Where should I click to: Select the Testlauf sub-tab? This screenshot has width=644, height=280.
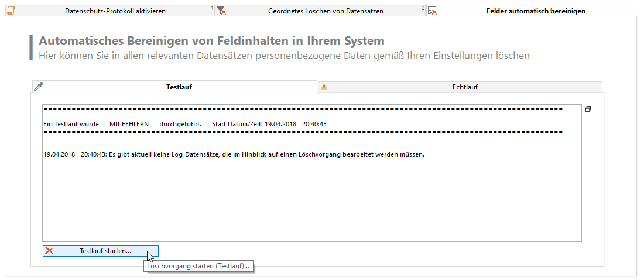click(x=179, y=87)
